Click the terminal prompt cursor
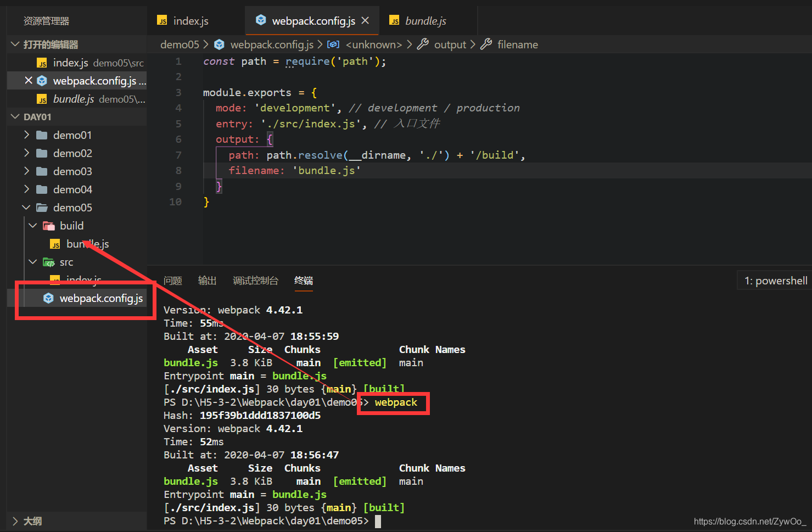The image size is (812, 532). tap(378, 521)
